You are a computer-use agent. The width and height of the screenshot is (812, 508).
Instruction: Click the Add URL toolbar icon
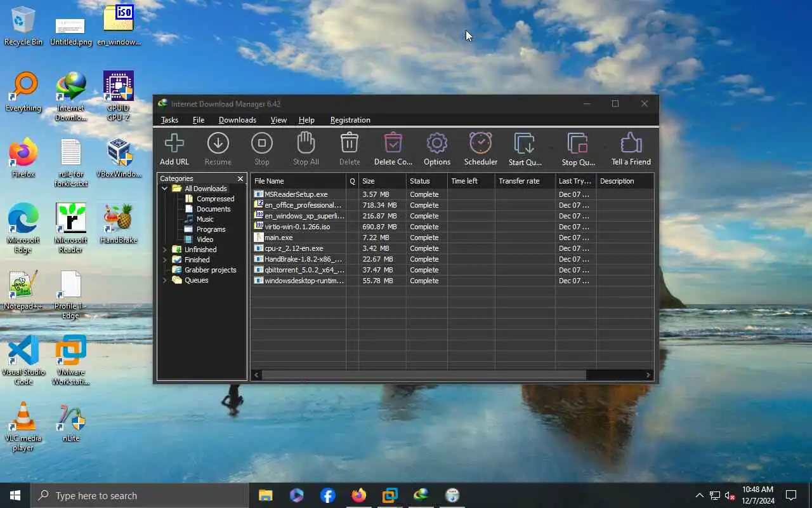174,144
